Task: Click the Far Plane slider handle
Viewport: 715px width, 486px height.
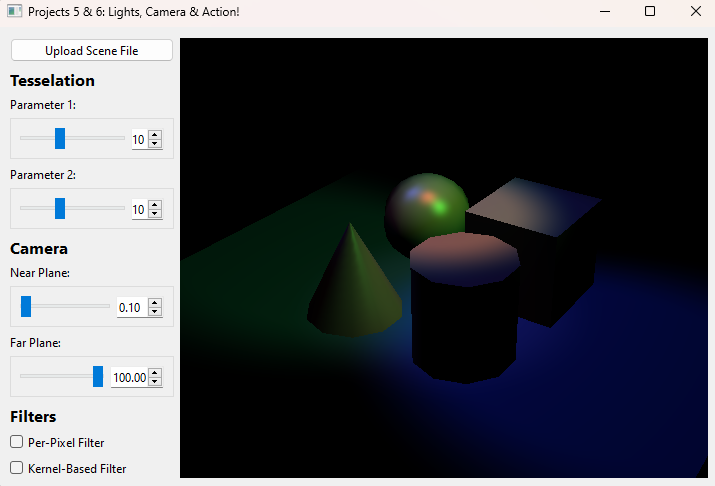Action: click(98, 376)
